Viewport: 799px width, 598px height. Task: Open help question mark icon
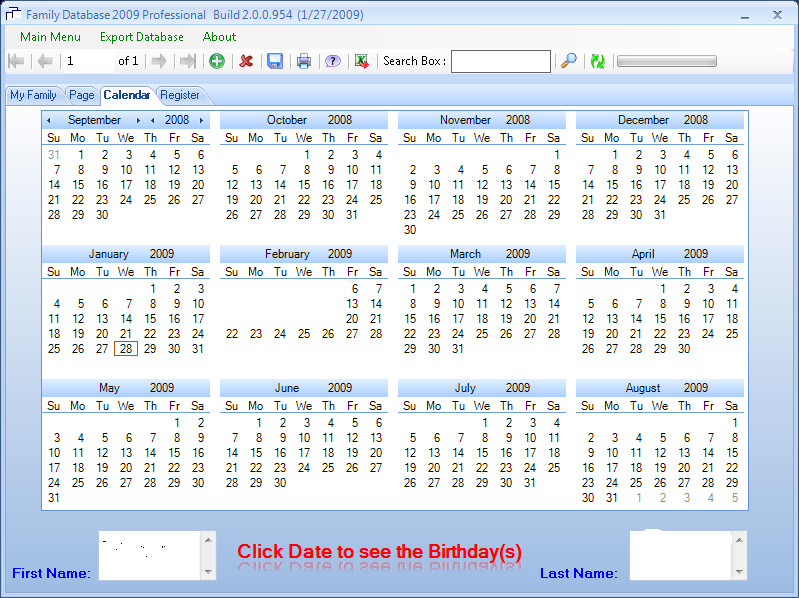(x=332, y=62)
